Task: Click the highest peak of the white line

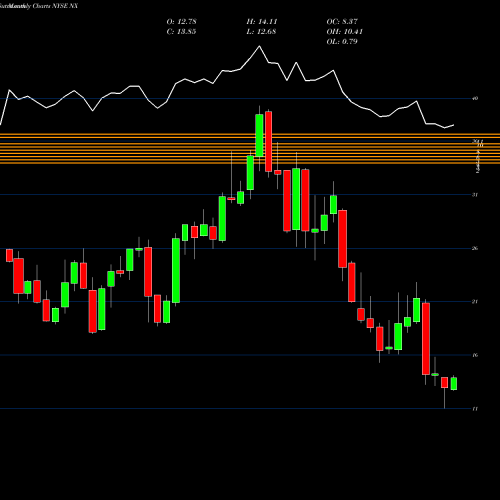Action: click(259, 46)
